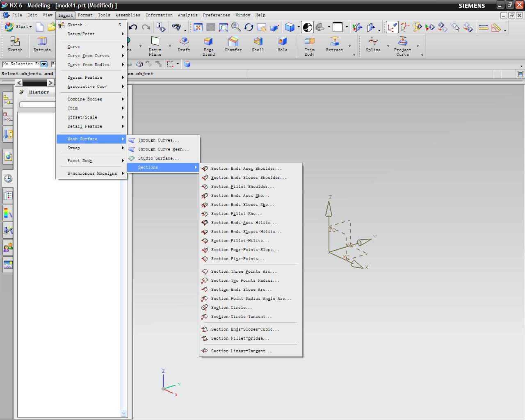Select Section Ends-Slopes-Cubic entry

click(251, 329)
